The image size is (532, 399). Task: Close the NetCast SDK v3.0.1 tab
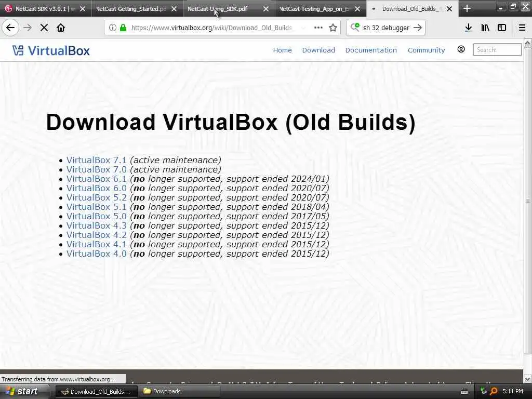[x=83, y=9]
